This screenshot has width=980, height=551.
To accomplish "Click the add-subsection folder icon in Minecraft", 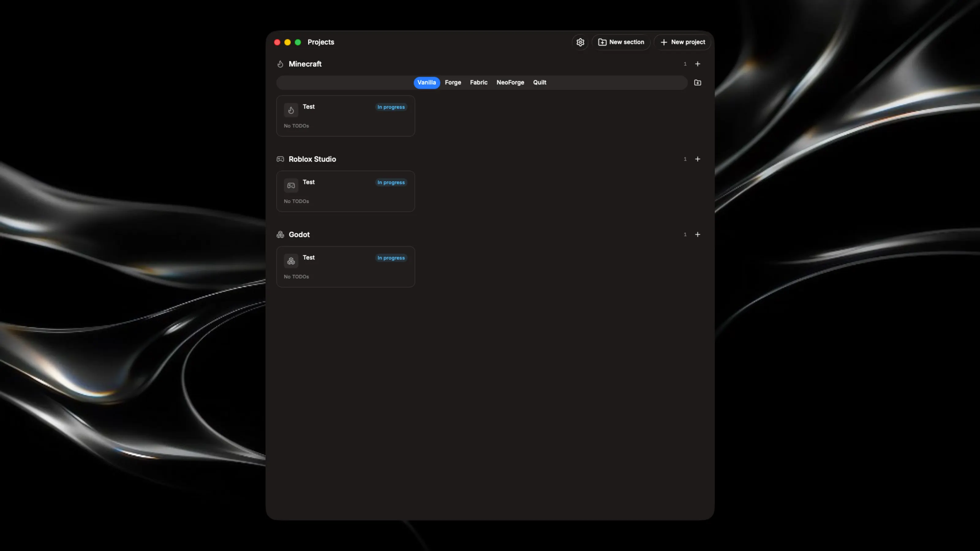I will pos(698,83).
